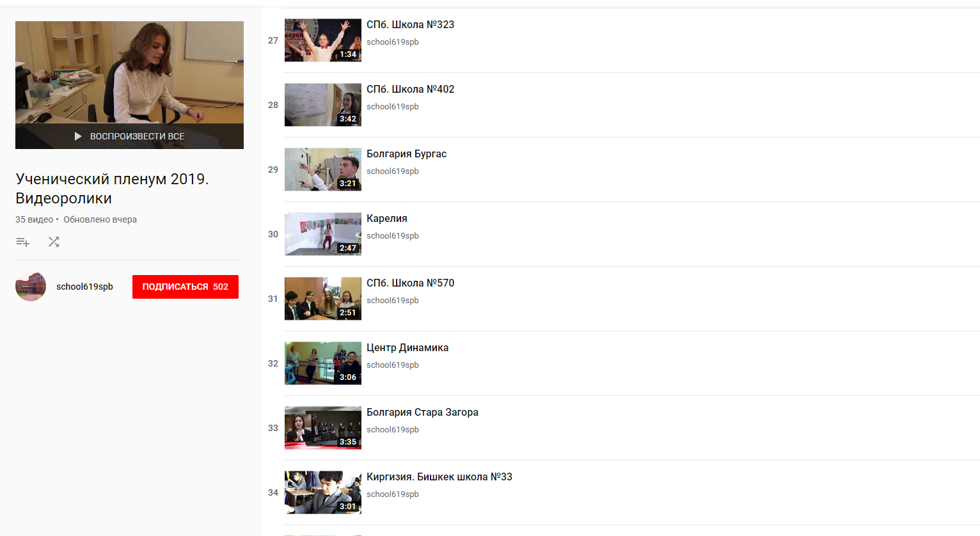Select Киргизия. Бишкек школа №33 title

point(439,477)
